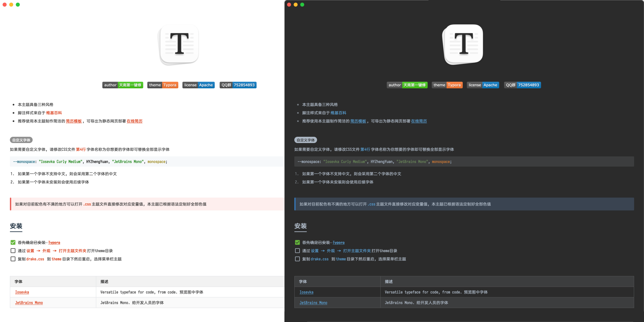Screen dimensions: 644x322
Task: Open the 简历模板 link in the light window
Action: [x=74, y=121]
